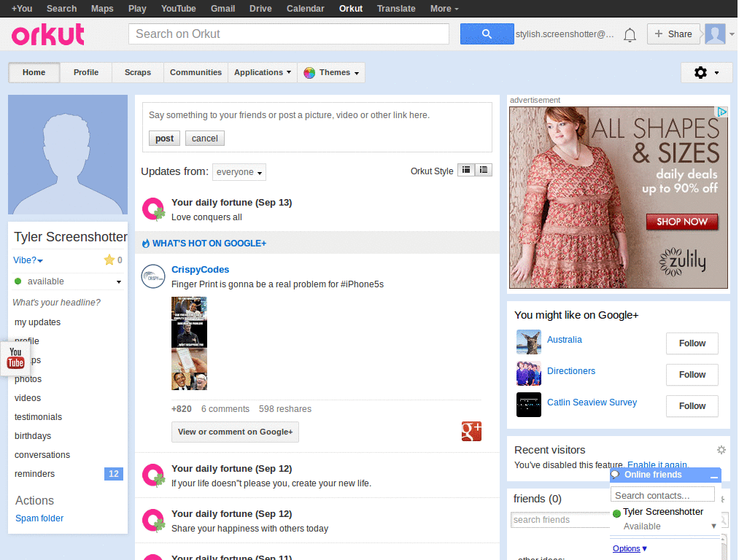The width and height of the screenshot is (747, 560).
Task: Open the Scraps tab
Action: coord(138,72)
